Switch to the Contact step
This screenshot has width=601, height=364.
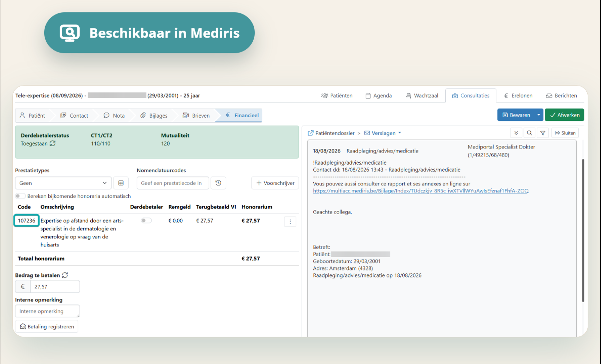point(74,115)
